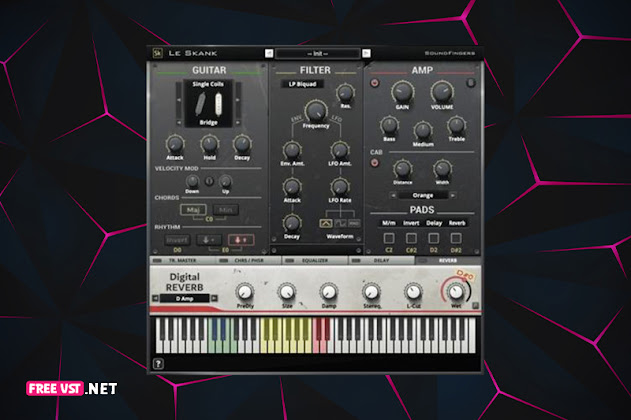Click the Le Skank logo icon
Viewport: 631px width, 420px height.
[x=158, y=53]
